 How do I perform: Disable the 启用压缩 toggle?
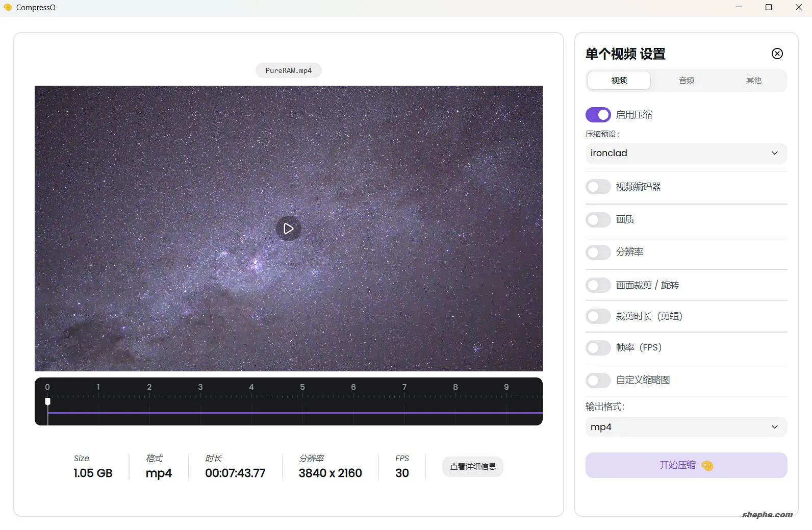(598, 115)
